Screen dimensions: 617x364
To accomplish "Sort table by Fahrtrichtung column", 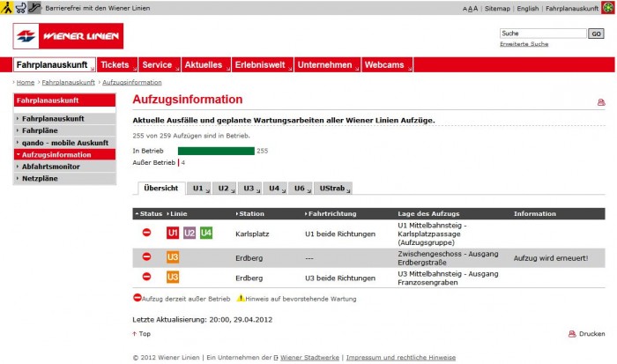I will point(331,213).
